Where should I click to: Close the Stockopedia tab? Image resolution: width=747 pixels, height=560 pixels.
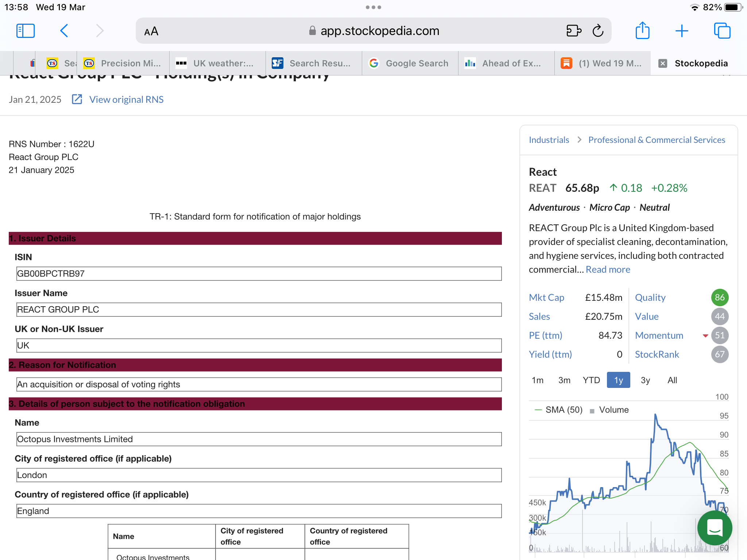[663, 63]
